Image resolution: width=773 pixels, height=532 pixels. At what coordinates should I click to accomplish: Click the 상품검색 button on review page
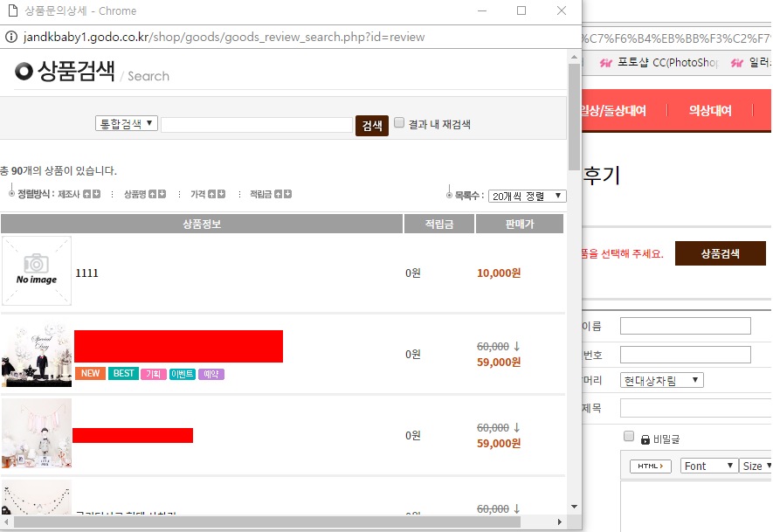tap(720, 253)
